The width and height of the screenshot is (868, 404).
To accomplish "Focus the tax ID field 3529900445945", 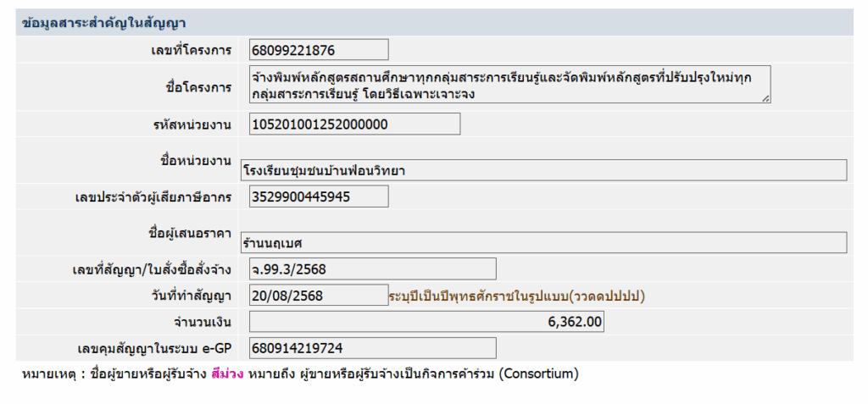I will click(x=319, y=196).
